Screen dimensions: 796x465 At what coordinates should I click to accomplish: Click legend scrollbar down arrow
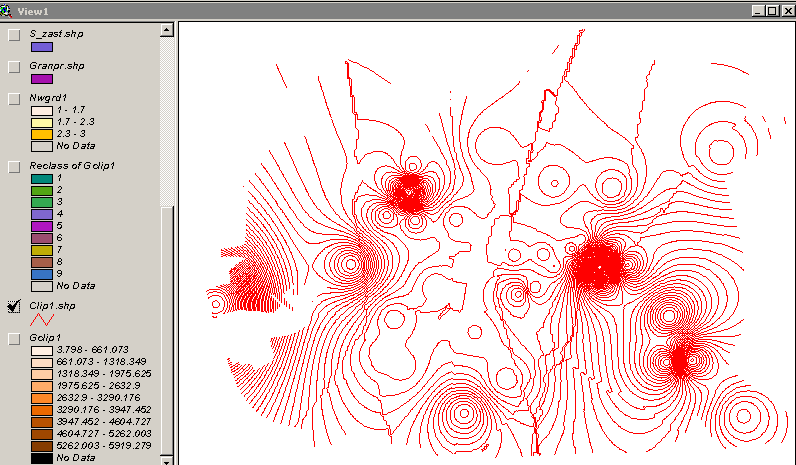[x=167, y=461]
